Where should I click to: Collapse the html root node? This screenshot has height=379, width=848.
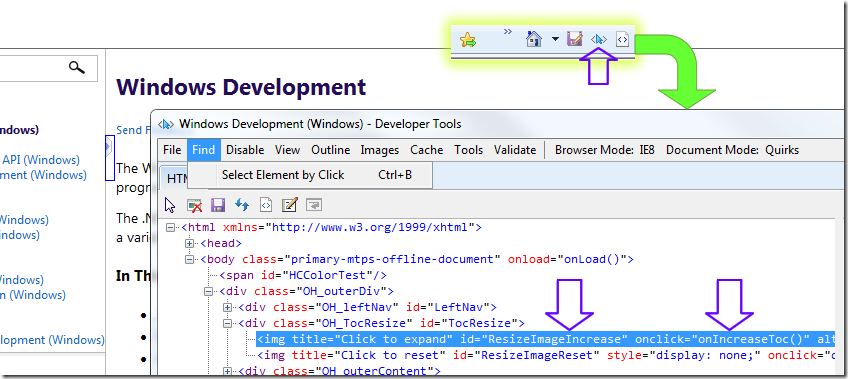click(x=171, y=228)
